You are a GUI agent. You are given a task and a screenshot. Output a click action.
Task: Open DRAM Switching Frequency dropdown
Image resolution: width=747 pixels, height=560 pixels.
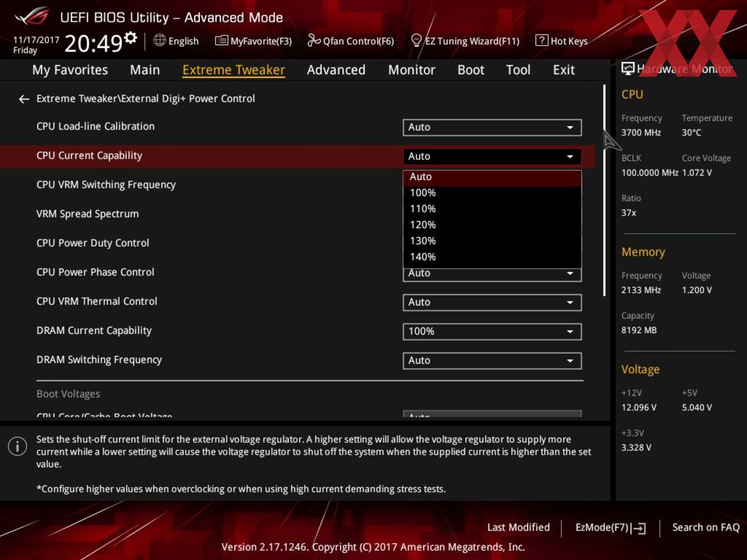point(492,361)
